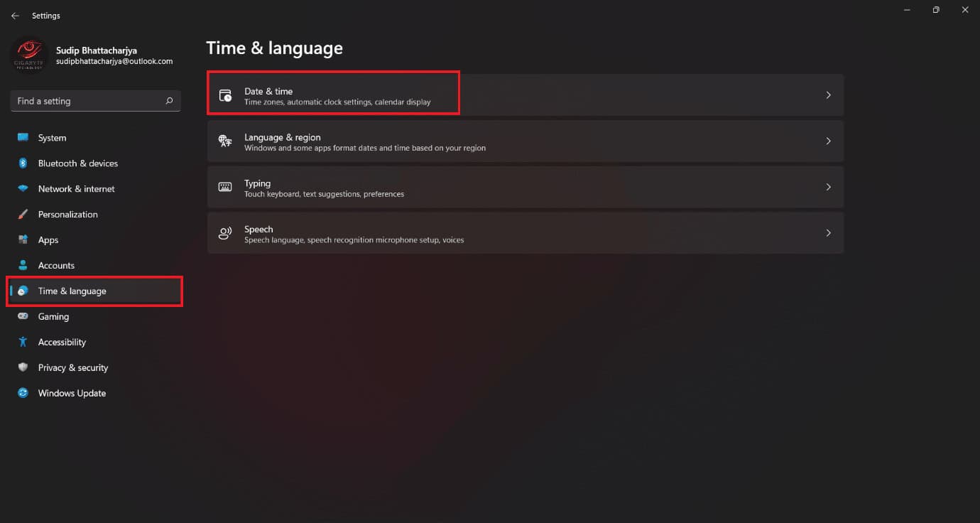Click the Apps icon in sidebar

pos(23,240)
